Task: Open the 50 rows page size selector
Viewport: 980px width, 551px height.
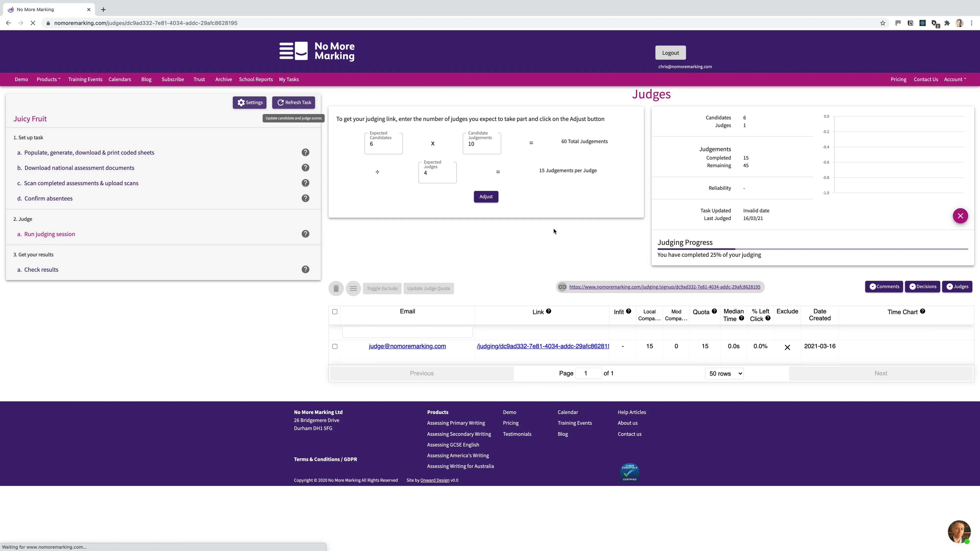Action: coord(724,373)
